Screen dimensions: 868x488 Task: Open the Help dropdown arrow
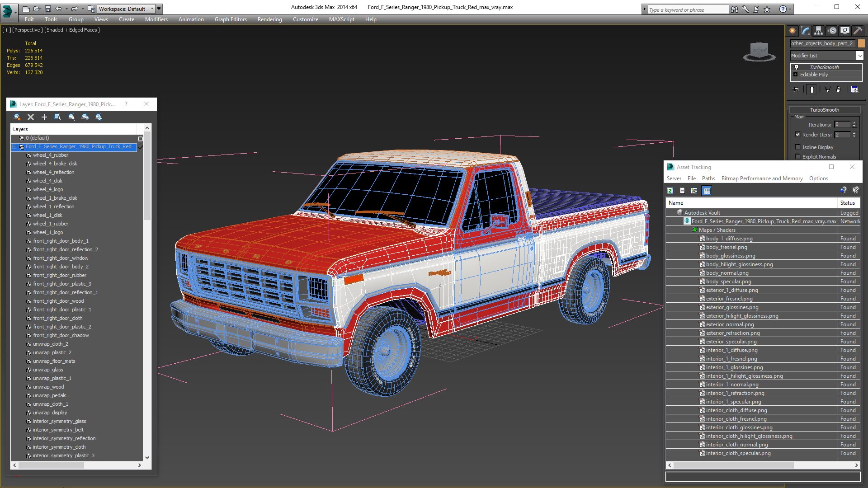(x=790, y=9)
